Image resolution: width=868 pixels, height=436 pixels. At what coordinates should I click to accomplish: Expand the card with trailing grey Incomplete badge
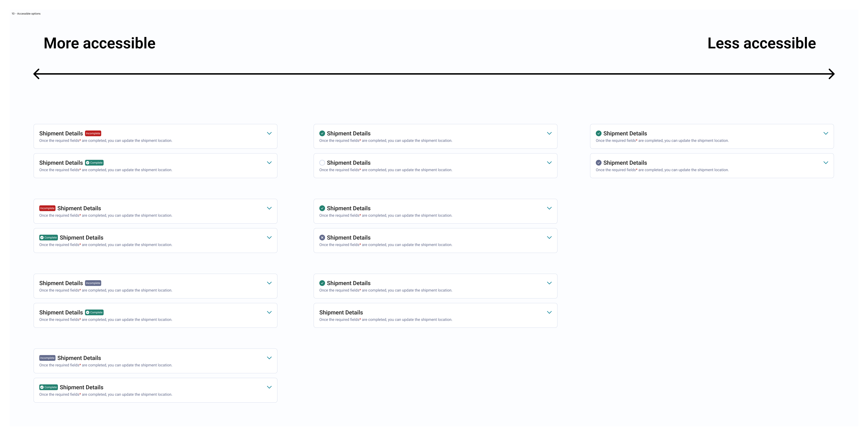coord(269,283)
